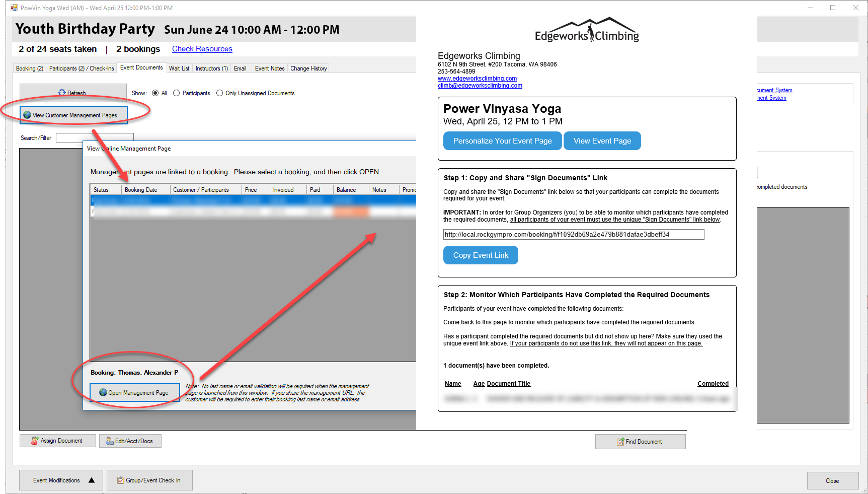Click the Invoiced column header
Image resolution: width=868 pixels, height=494 pixels.
click(289, 190)
